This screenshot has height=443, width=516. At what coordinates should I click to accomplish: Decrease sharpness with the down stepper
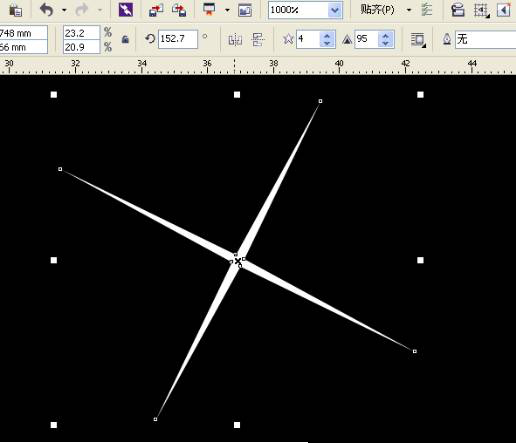pyautogui.click(x=386, y=43)
